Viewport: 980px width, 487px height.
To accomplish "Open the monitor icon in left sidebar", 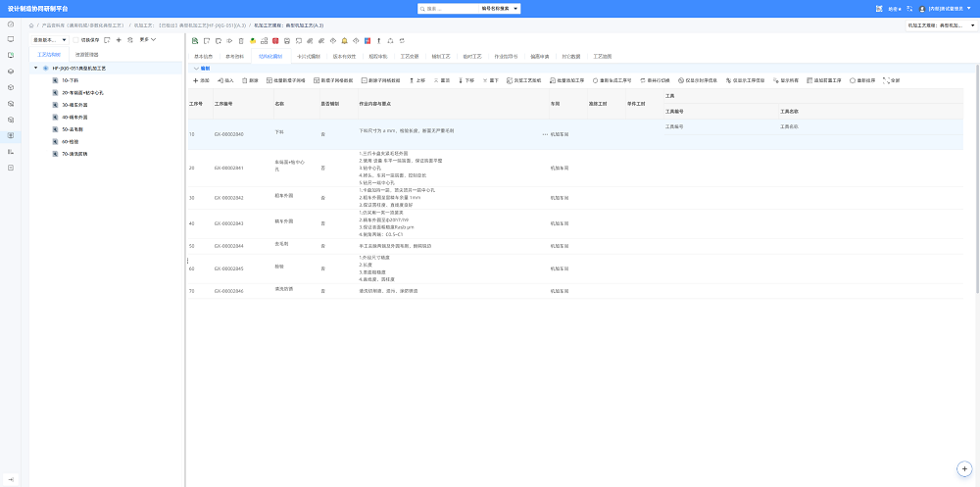I will coord(11,39).
